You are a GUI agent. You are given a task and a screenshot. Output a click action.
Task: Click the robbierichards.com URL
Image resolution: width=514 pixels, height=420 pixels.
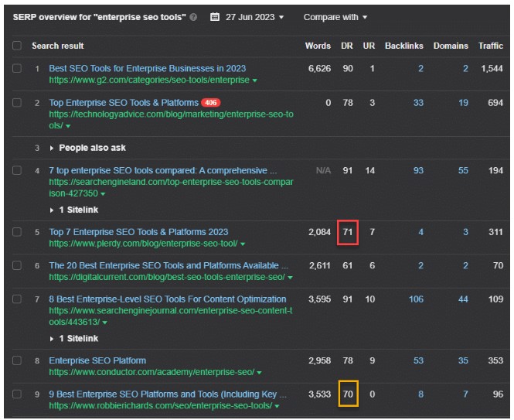(160, 405)
